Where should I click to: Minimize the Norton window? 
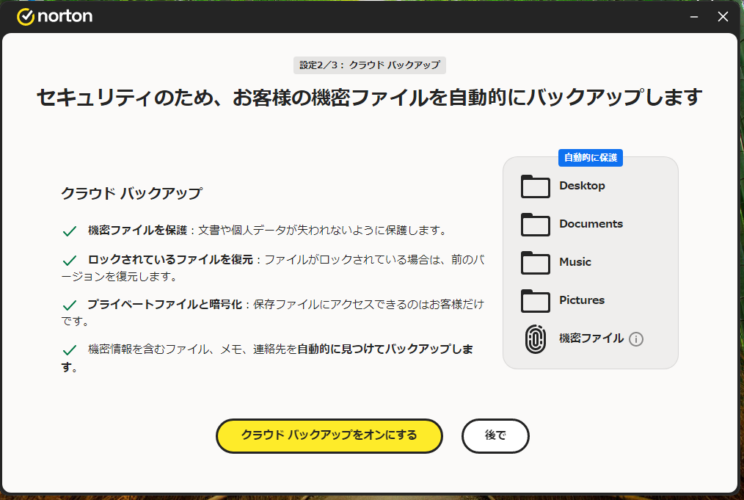click(x=694, y=17)
